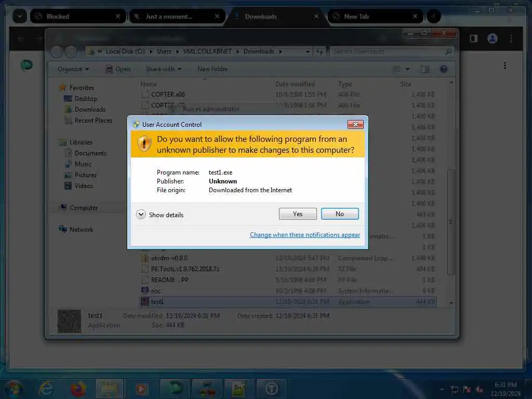Select COPTER.a08 file row
The image size is (532, 399).
(x=288, y=95)
